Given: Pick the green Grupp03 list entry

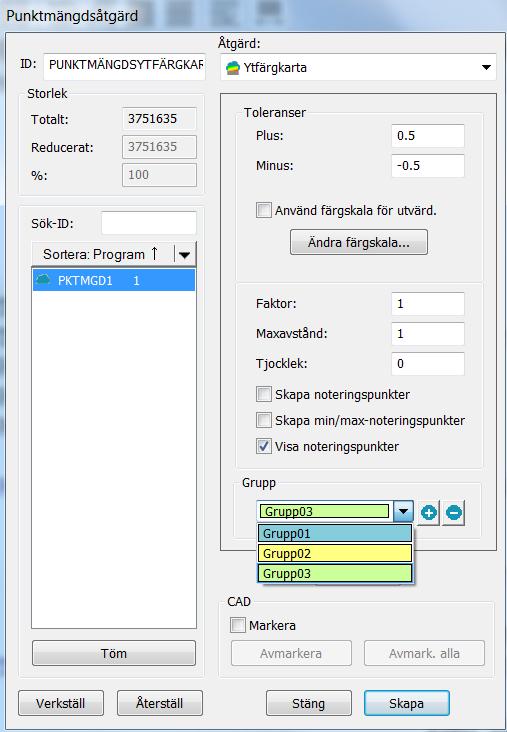Looking at the screenshot, I should coord(335,573).
